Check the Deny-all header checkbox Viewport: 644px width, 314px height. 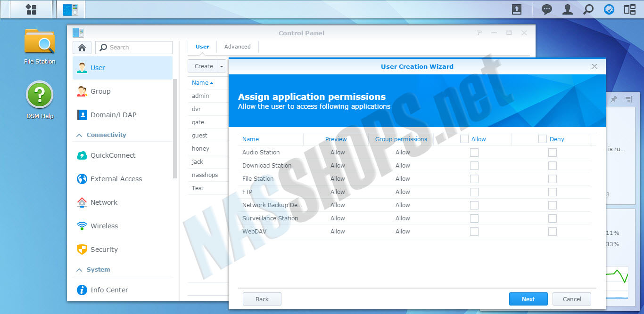point(543,139)
